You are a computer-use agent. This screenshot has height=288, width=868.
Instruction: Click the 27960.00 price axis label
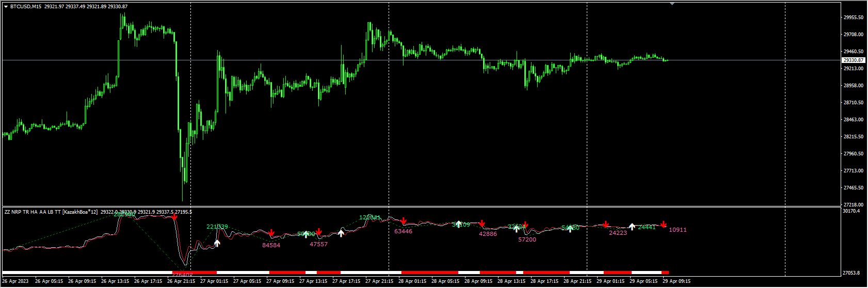pyautogui.click(x=854, y=153)
